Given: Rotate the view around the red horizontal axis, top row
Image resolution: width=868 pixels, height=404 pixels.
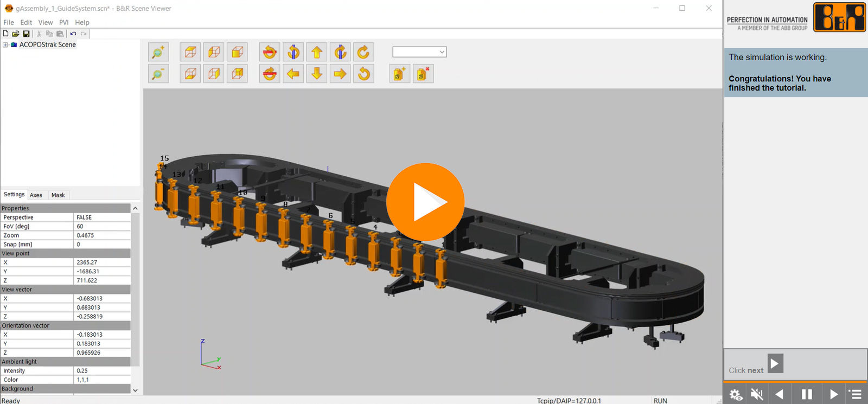Looking at the screenshot, I should [270, 52].
